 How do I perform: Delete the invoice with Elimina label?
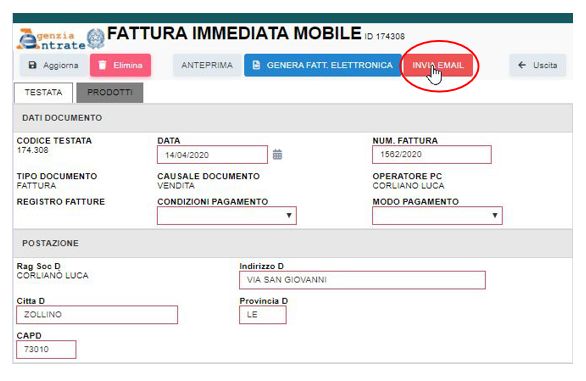(128, 65)
